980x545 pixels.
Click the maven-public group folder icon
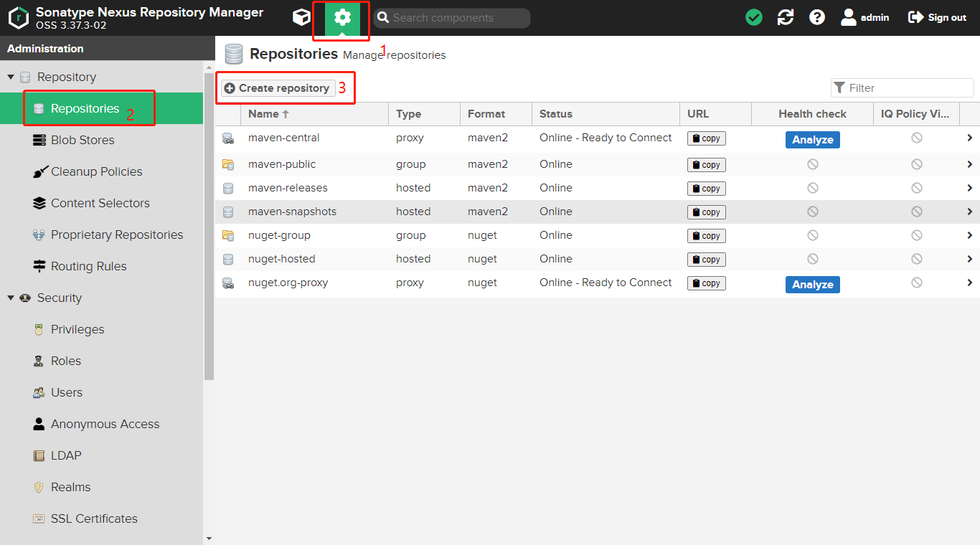click(228, 164)
